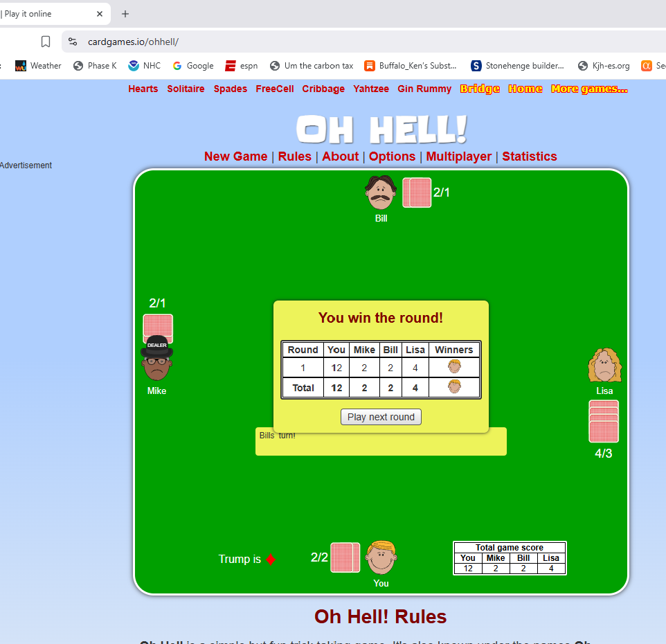666x644 pixels.
Task: Open the About menu link
Action: [x=340, y=156]
